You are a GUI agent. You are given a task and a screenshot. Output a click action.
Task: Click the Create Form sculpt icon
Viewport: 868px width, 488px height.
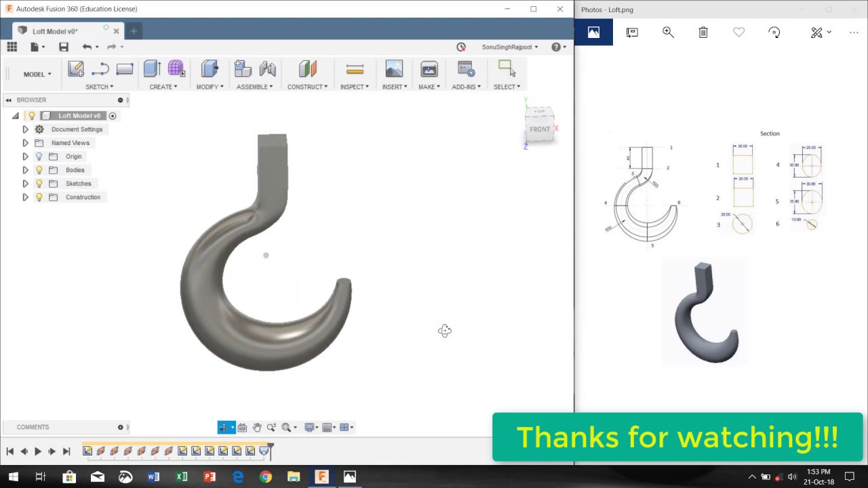tap(176, 68)
